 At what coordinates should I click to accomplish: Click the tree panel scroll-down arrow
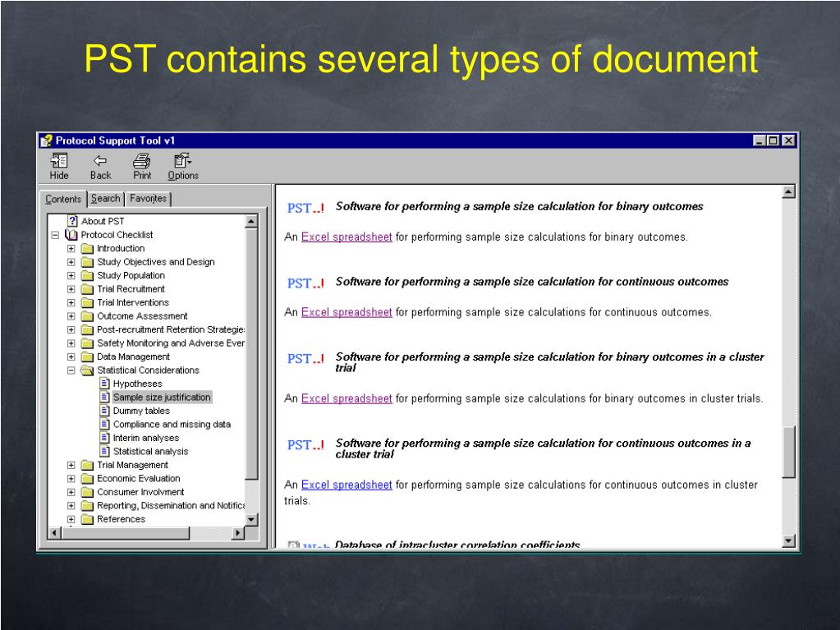pyautogui.click(x=251, y=519)
